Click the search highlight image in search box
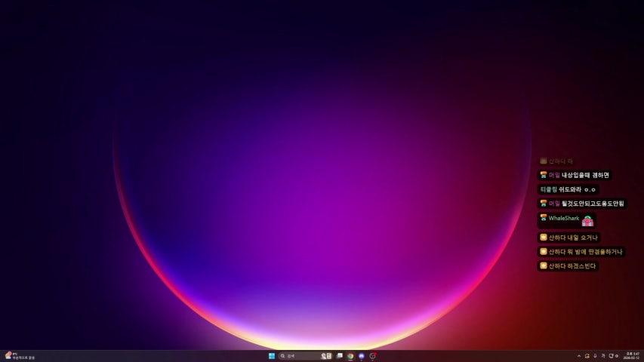Image resolution: width=644 pixels, height=362 pixels. click(326, 356)
